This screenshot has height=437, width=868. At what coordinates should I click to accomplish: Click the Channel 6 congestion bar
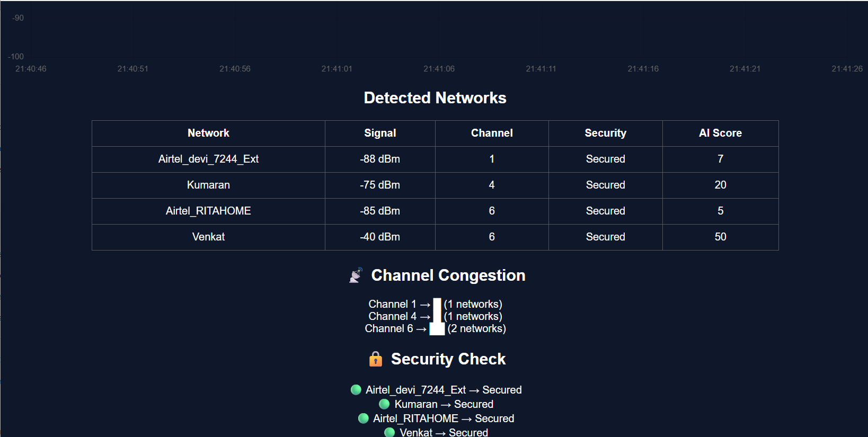click(x=437, y=329)
